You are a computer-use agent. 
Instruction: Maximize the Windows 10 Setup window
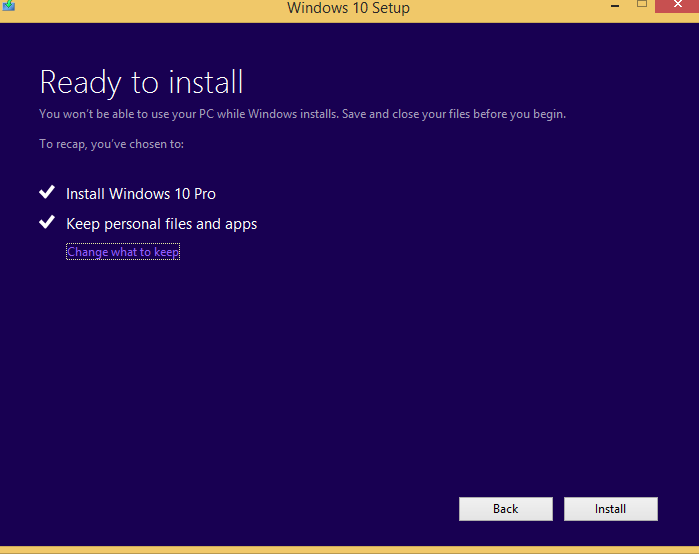click(641, 4)
